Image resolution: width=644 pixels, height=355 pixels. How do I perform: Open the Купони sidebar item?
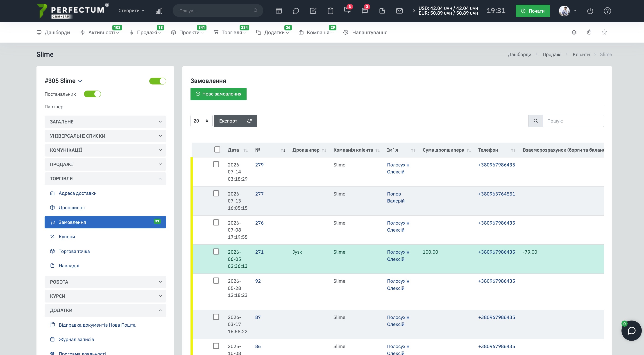point(67,237)
